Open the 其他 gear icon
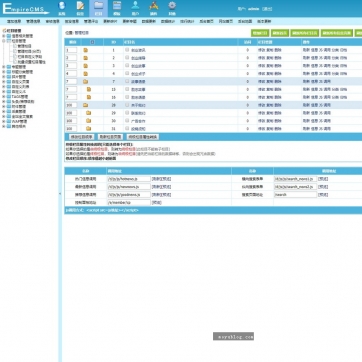Image resolution: width=362 pixels, height=362 pixels. pyautogui.click(x=172, y=8)
